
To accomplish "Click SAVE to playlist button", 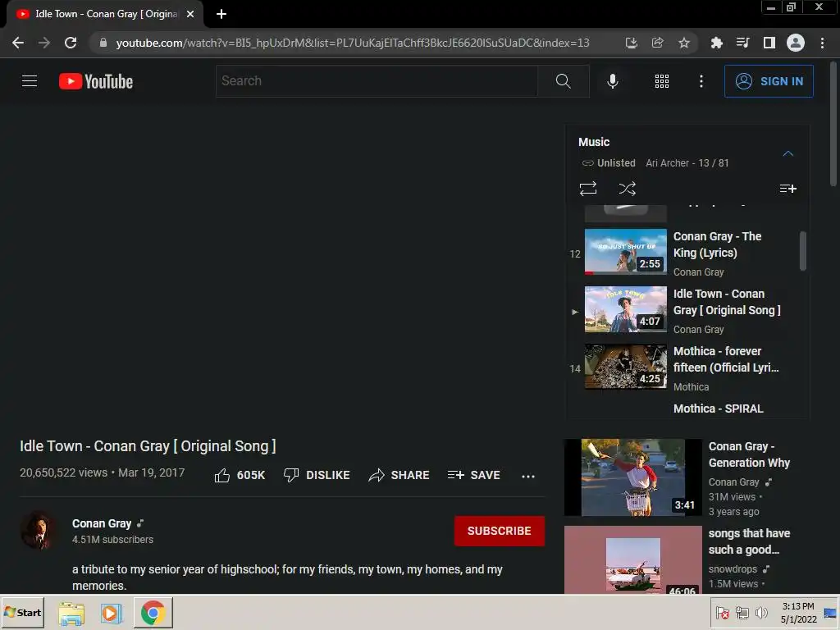I will [473, 475].
